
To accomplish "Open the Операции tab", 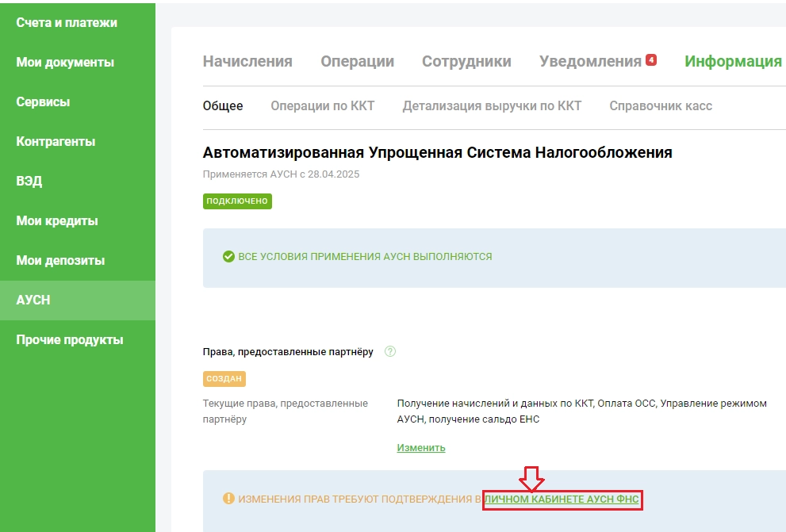I will [357, 62].
